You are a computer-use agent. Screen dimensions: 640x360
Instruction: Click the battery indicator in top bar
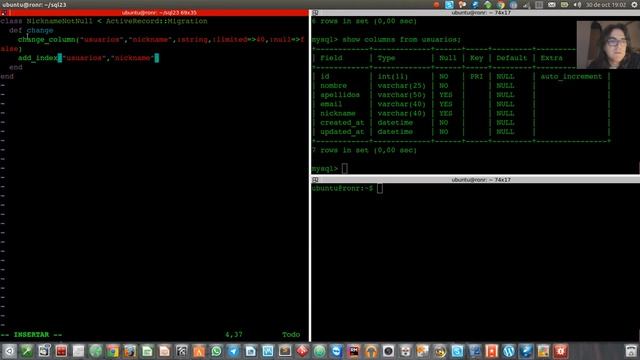[564, 5]
